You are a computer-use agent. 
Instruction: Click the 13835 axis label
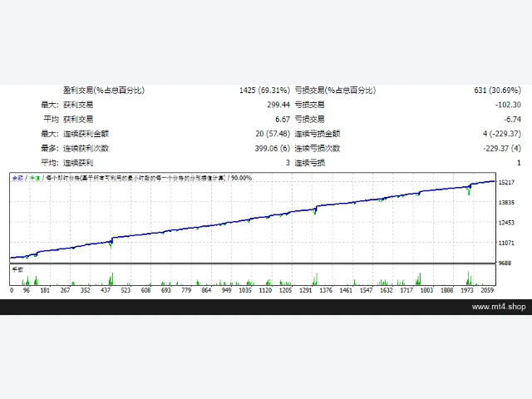pos(506,203)
